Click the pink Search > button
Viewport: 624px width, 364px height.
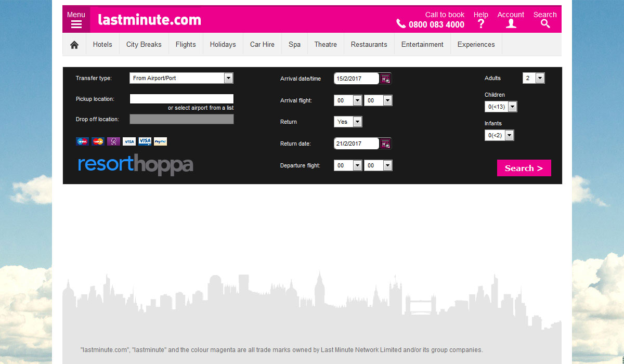[x=524, y=168]
